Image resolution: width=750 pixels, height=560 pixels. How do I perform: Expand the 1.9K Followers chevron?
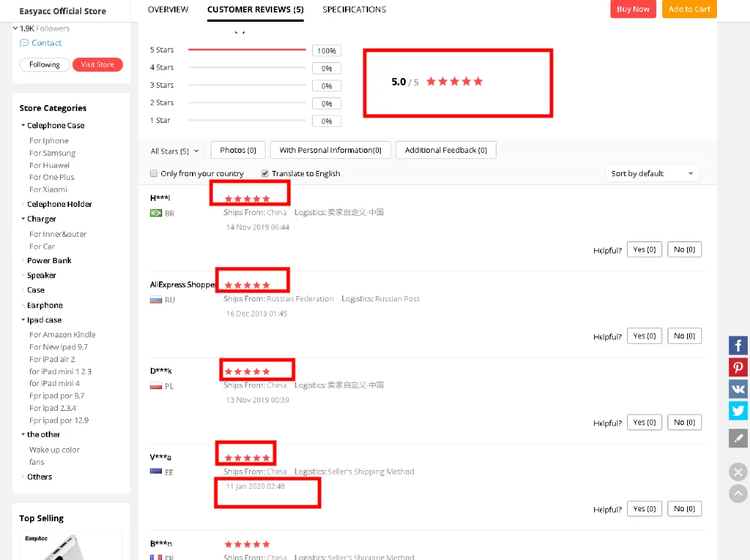15,28
